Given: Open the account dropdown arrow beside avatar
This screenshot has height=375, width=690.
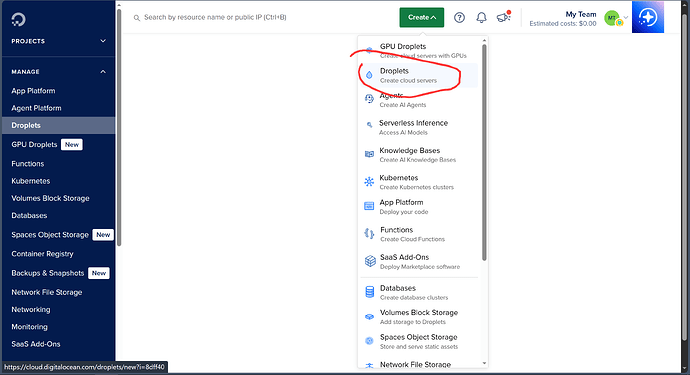Looking at the screenshot, I should 626,18.
